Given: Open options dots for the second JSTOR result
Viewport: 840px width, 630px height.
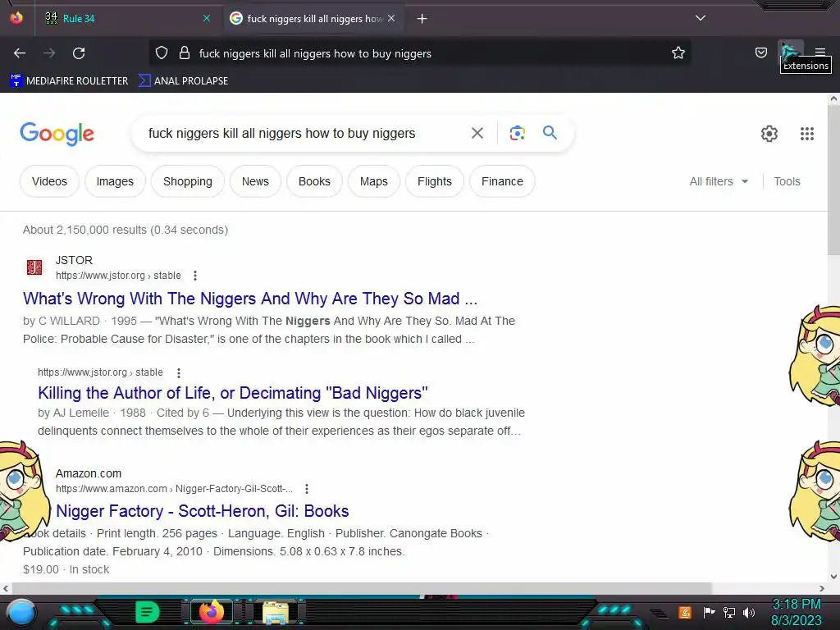Looking at the screenshot, I should (x=178, y=372).
